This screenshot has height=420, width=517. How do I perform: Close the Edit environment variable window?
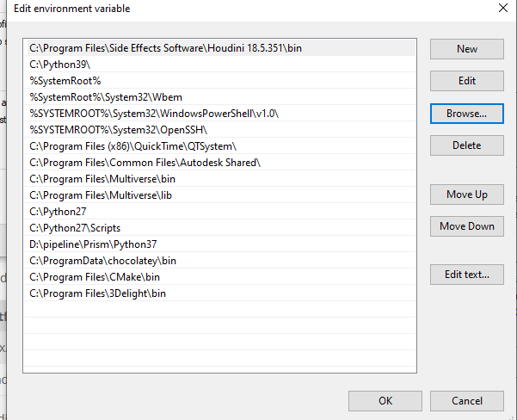click(x=503, y=9)
